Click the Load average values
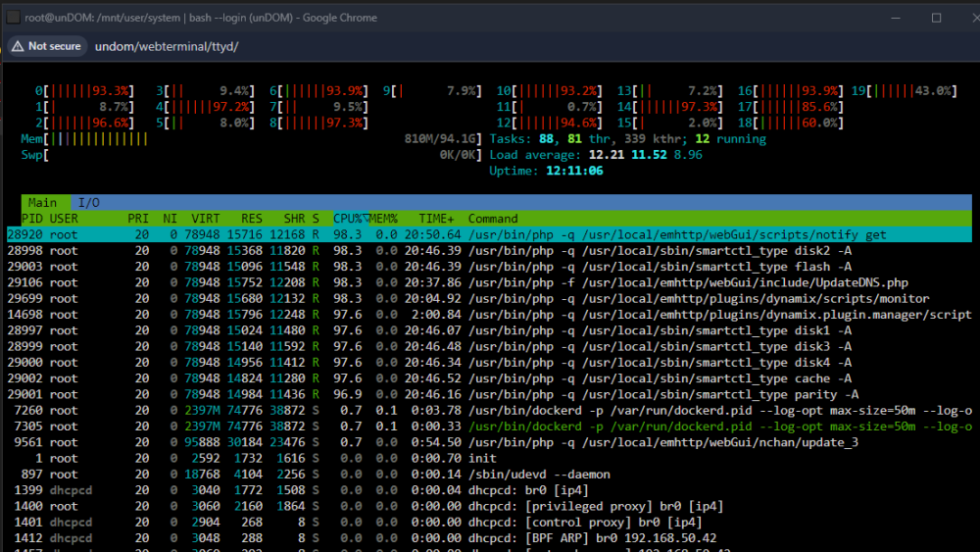The width and height of the screenshot is (980, 552). (x=646, y=155)
